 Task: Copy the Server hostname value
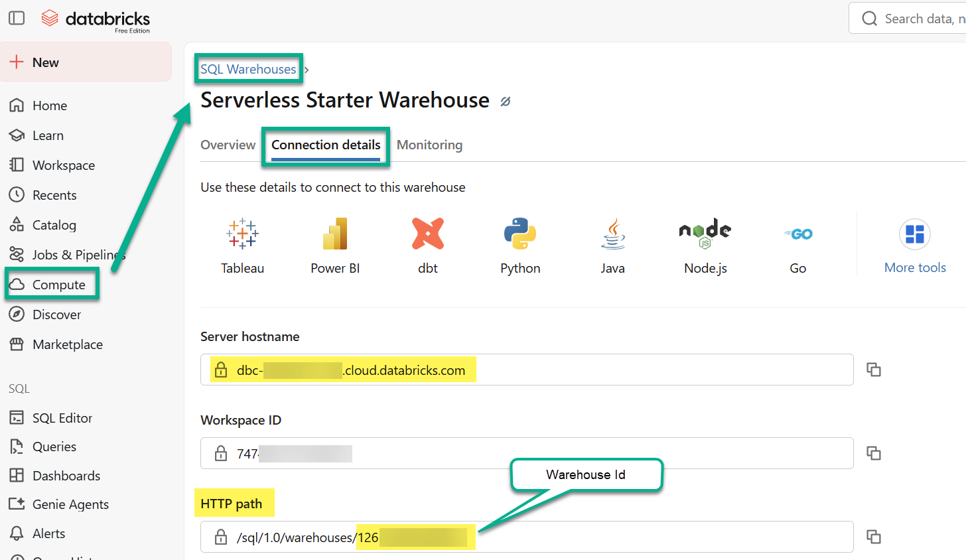pos(874,370)
